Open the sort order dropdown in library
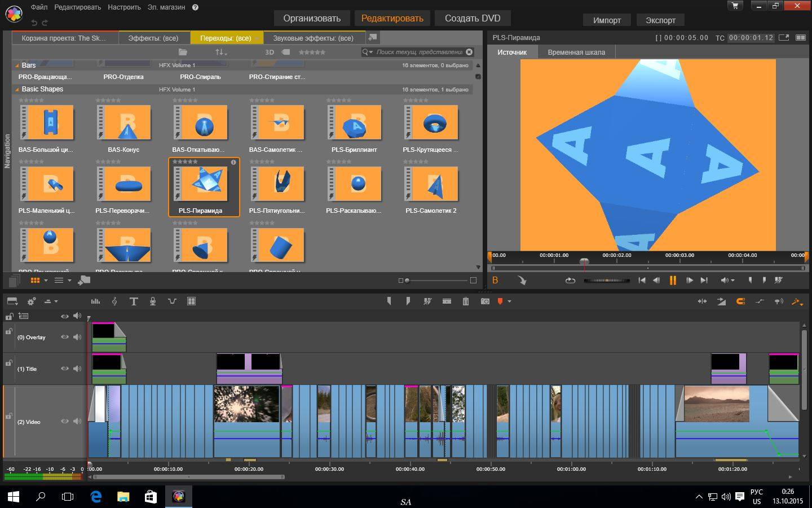 pyautogui.click(x=221, y=52)
